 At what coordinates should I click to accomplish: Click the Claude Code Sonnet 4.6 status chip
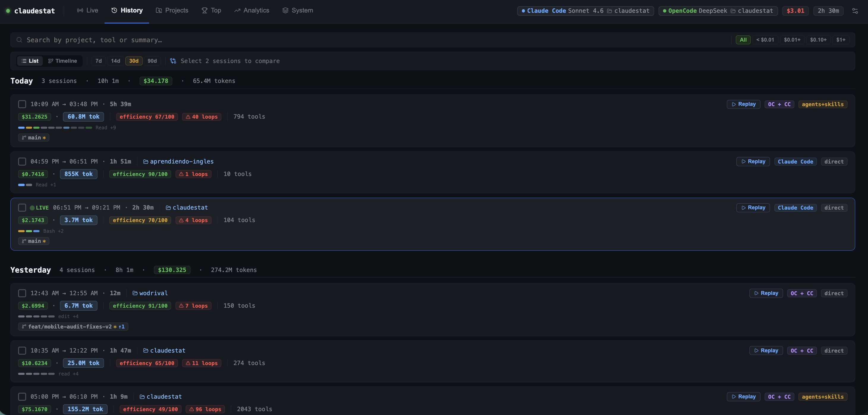point(585,11)
